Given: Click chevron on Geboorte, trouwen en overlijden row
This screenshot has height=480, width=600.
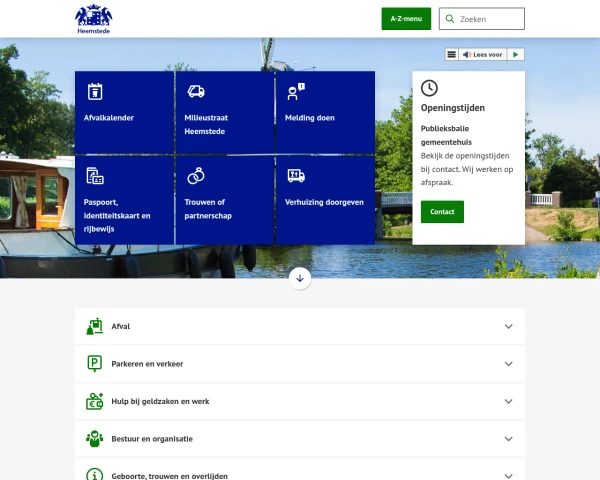Looking at the screenshot, I should (509, 476).
